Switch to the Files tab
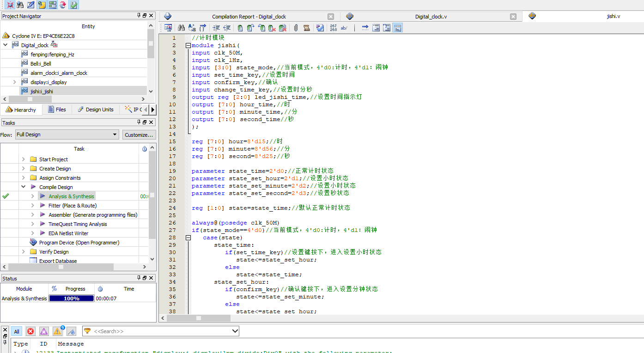 57,110
